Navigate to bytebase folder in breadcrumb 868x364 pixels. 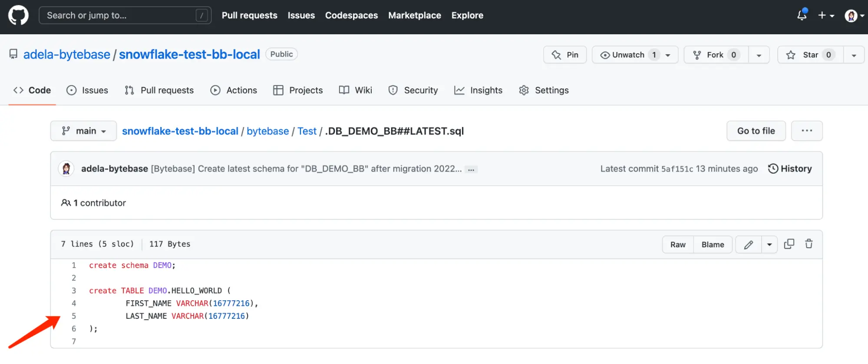click(x=267, y=131)
